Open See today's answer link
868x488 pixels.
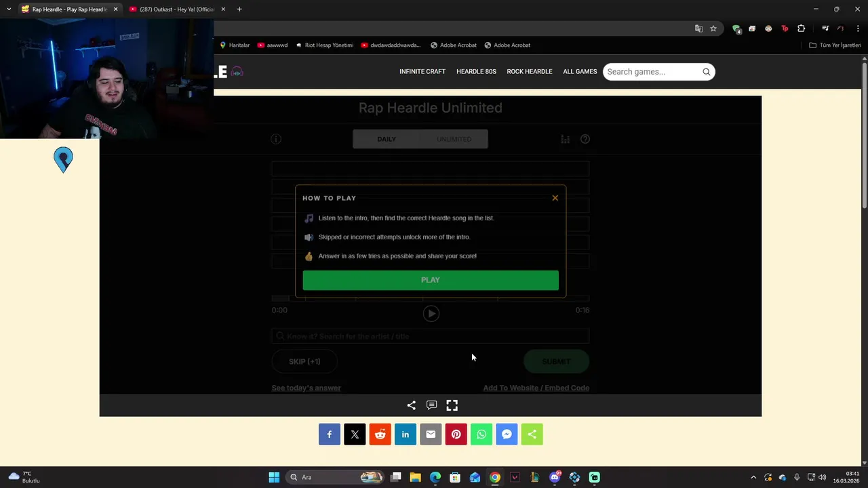pos(306,388)
